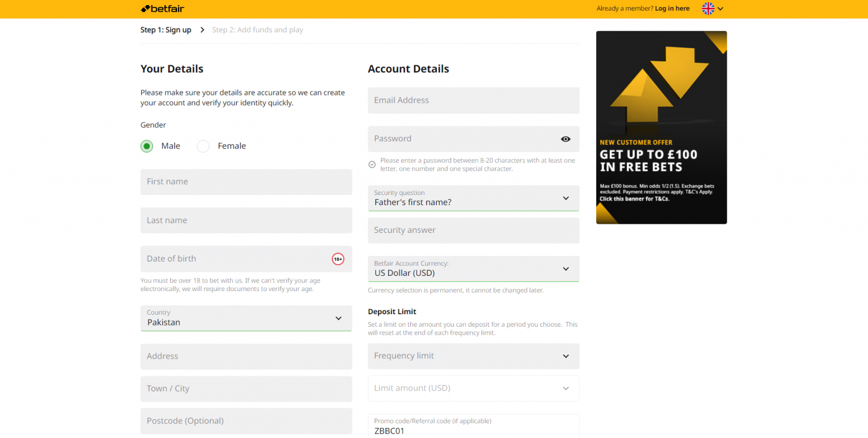This screenshot has width=868, height=438.
Task: Focus the Email Address field
Action: pyautogui.click(x=474, y=101)
